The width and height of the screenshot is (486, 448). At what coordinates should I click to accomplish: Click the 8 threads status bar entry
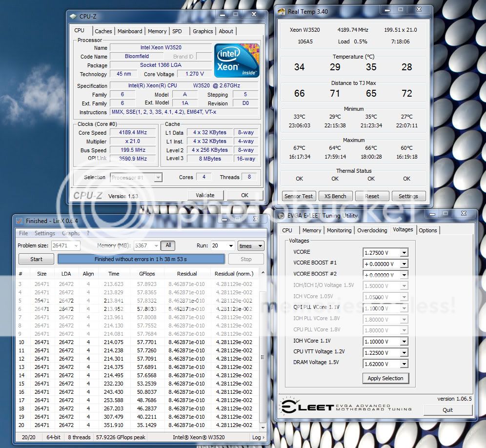point(79,437)
